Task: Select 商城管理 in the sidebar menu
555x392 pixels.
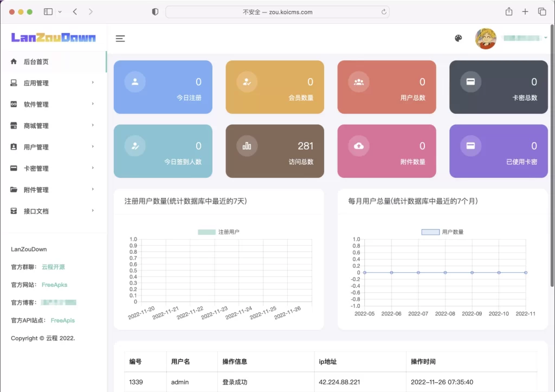Action: coord(13,125)
